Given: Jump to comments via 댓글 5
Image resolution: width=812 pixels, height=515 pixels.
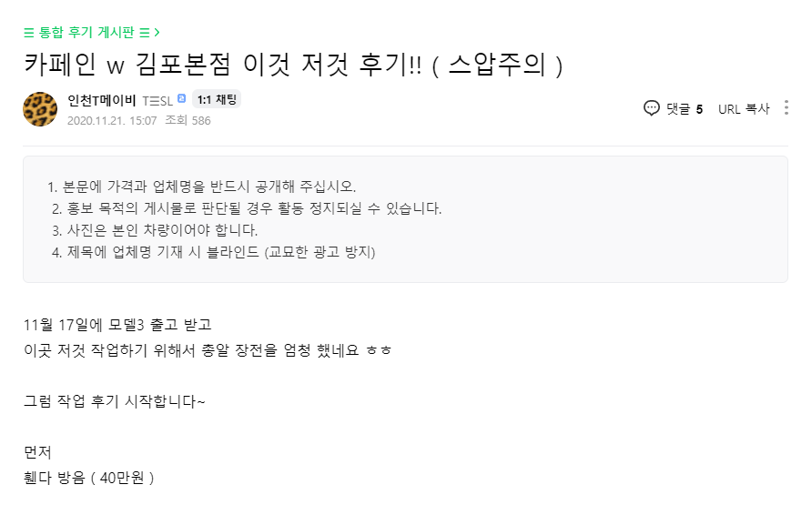Looking at the screenshot, I should coord(684,108).
